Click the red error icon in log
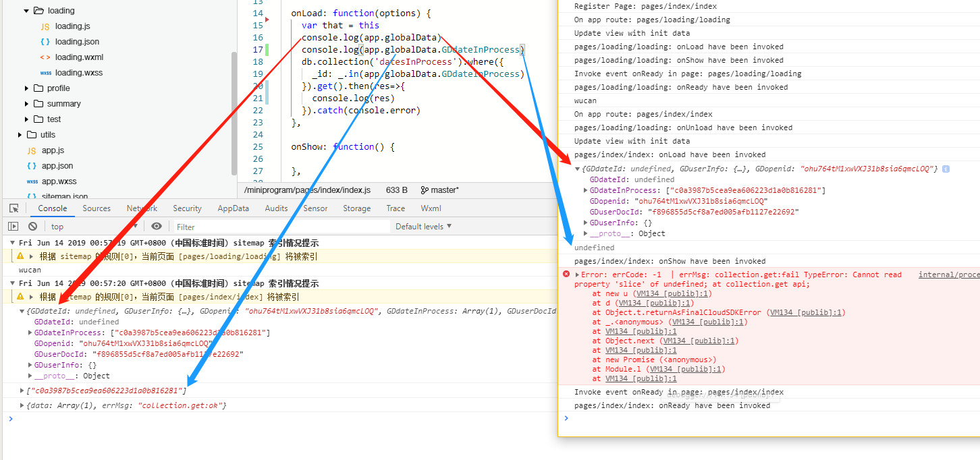 point(566,275)
